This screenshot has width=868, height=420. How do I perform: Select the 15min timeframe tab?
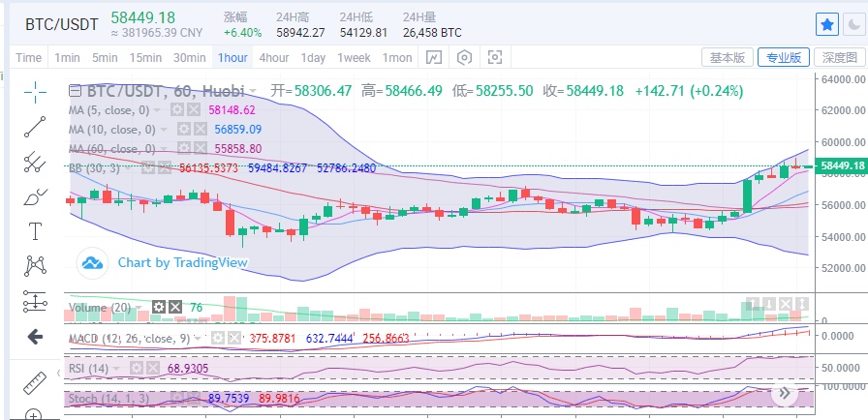pyautogui.click(x=145, y=58)
